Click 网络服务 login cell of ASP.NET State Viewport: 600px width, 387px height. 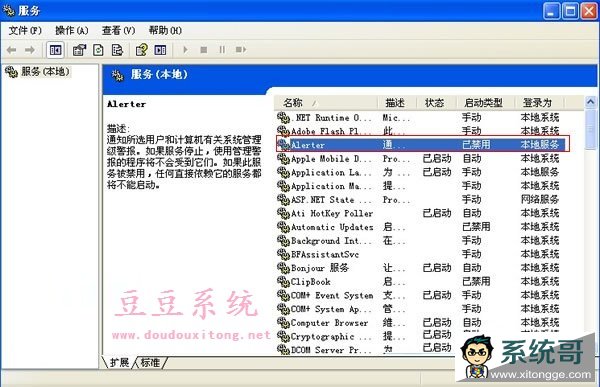pos(540,199)
